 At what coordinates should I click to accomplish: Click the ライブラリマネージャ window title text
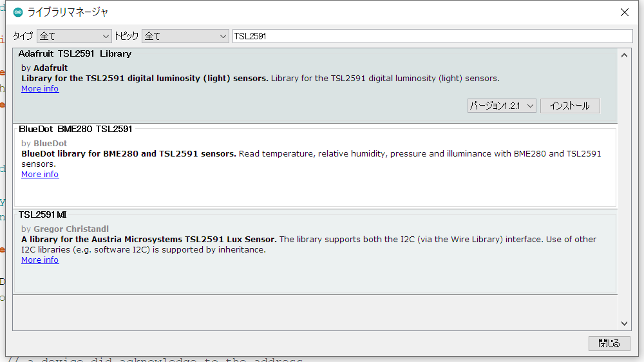tap(68, 12)
